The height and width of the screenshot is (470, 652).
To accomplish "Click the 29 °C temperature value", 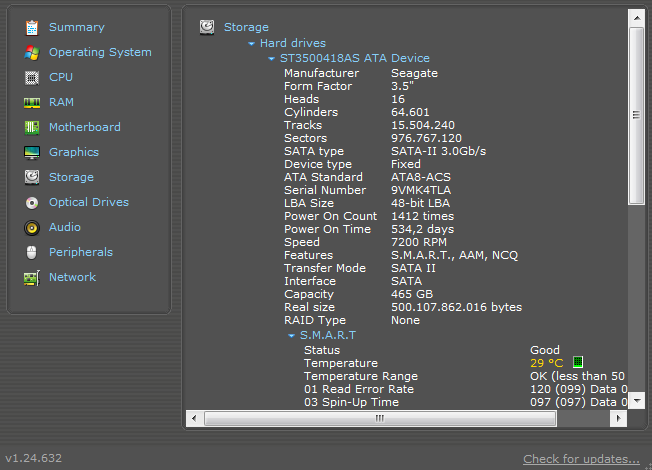I will pyautogui.click(x=546, y=363).
